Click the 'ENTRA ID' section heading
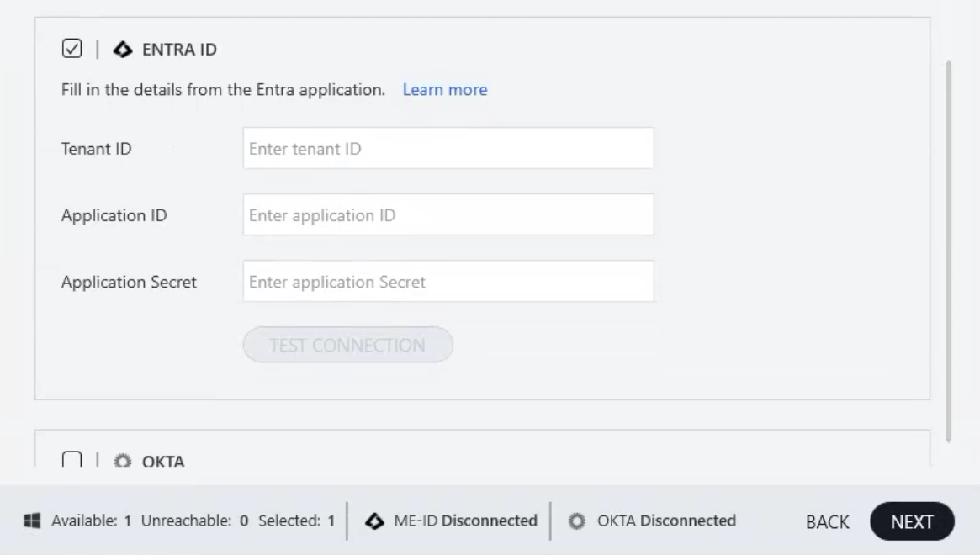 (x=179, y=50)
